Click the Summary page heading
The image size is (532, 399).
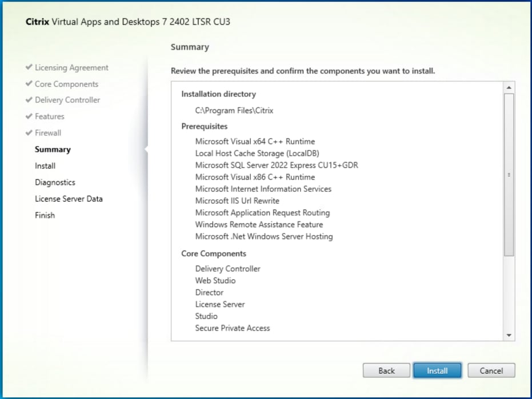(190, 47)
